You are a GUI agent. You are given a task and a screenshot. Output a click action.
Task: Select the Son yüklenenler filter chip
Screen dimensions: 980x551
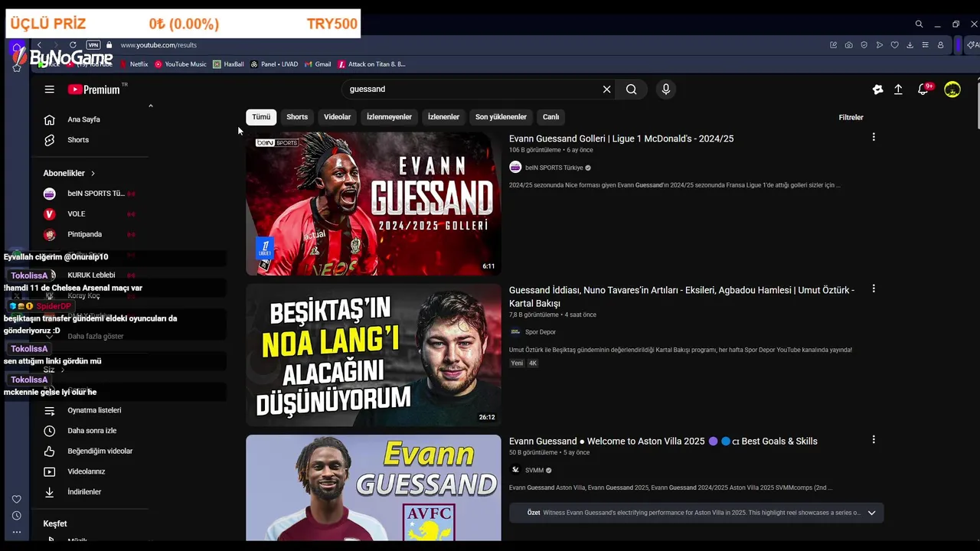click(x=501, y=117)
